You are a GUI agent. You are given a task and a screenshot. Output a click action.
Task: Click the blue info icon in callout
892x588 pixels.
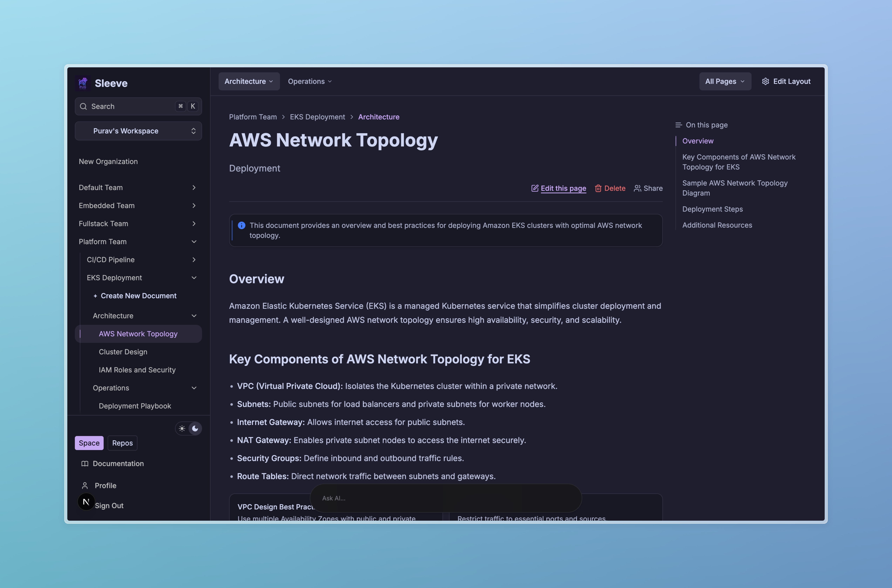tap(241, 225)
